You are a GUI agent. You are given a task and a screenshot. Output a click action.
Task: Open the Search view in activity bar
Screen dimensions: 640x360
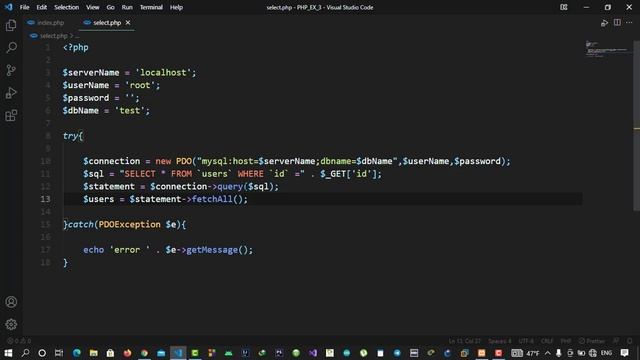11,48
